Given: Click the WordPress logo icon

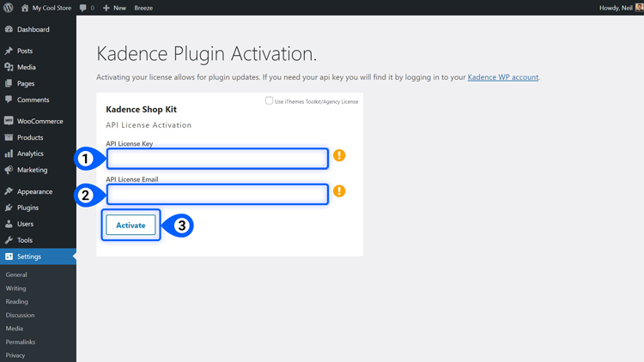Looking at the screenshot, I should pos(9,8).
